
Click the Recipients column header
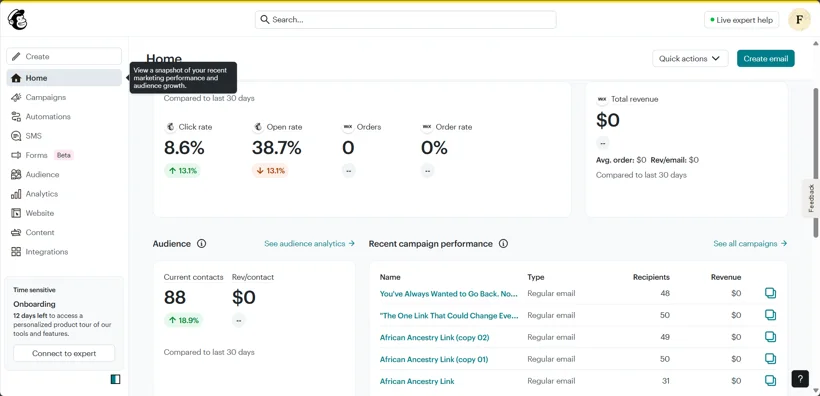[651, 277]
